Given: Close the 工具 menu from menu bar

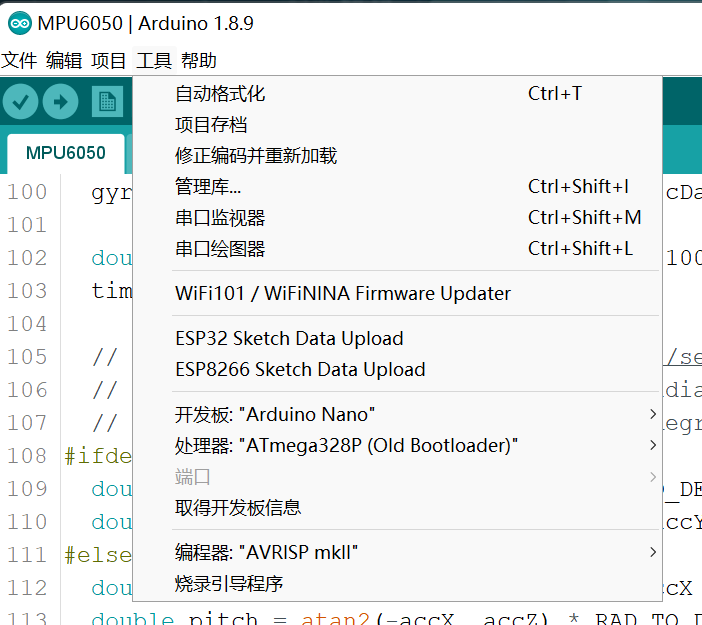Looking at the screenshot, I should coord(154,60).
